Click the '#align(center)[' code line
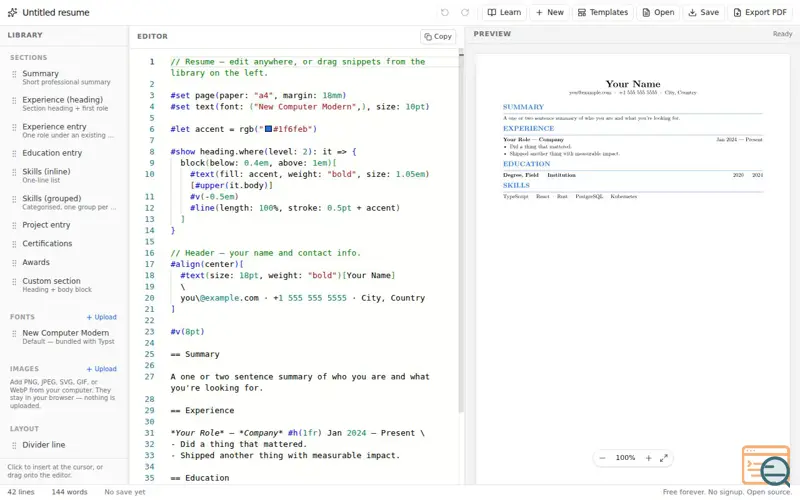Screen dimensions: 800x500 pos(207,264)
